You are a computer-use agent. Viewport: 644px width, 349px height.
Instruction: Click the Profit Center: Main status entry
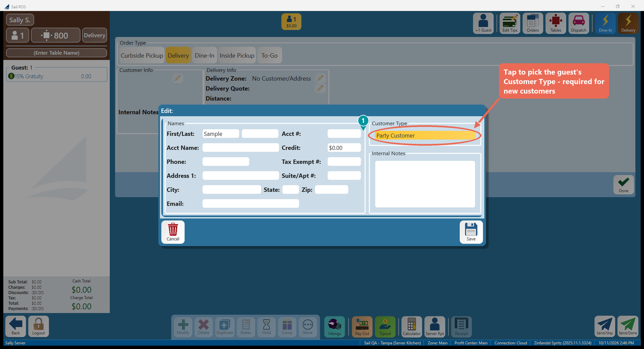[x=471, y=343]
